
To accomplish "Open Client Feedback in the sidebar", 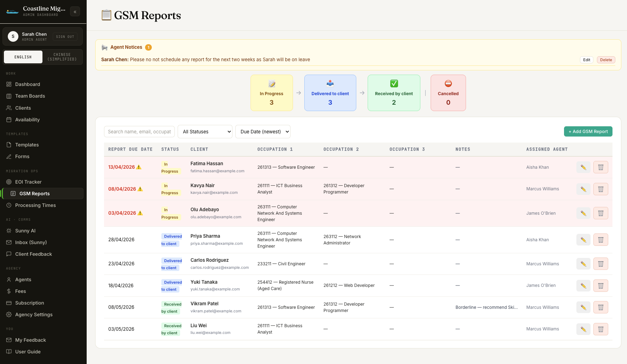I will point(34,254).
